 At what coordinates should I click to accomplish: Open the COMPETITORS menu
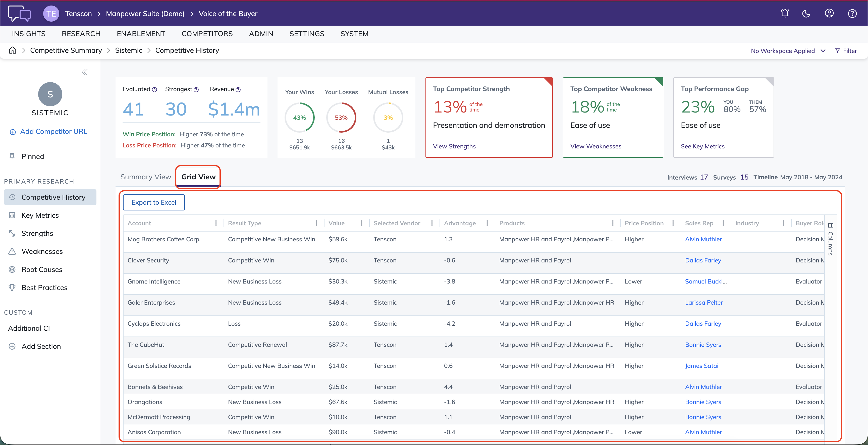click(x=207, y=34)
